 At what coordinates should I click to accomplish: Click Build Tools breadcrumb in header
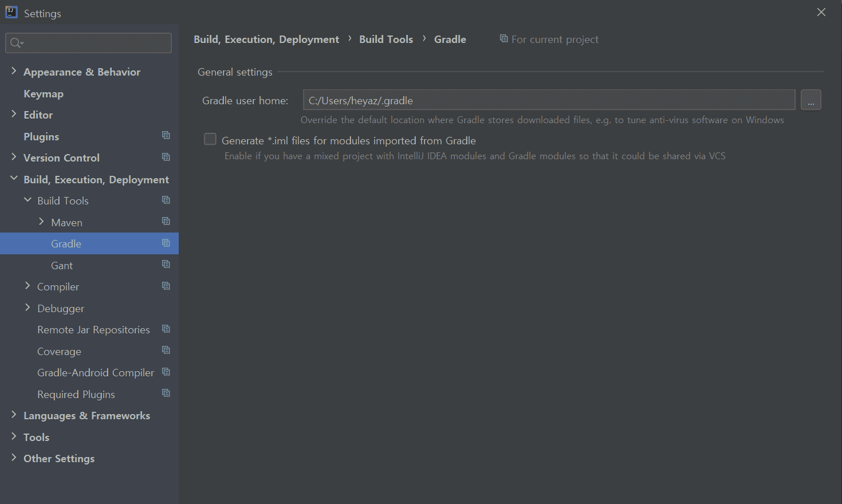tap(386, 40)
